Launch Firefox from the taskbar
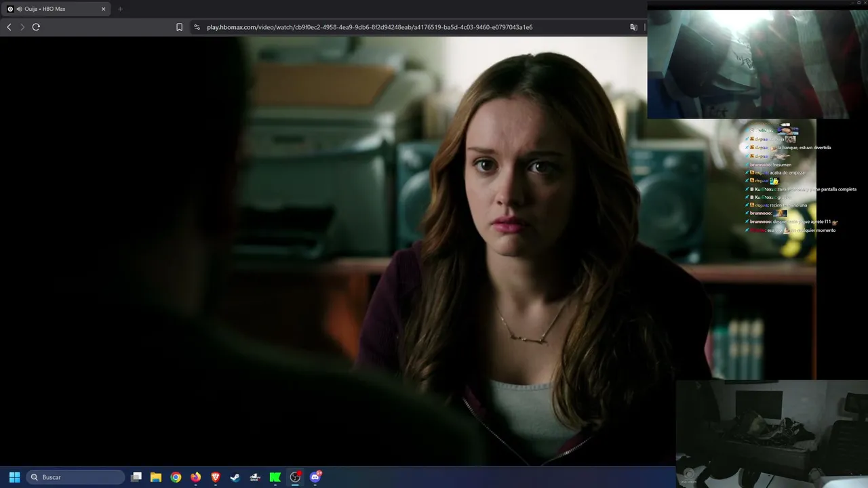 (196, 477)
